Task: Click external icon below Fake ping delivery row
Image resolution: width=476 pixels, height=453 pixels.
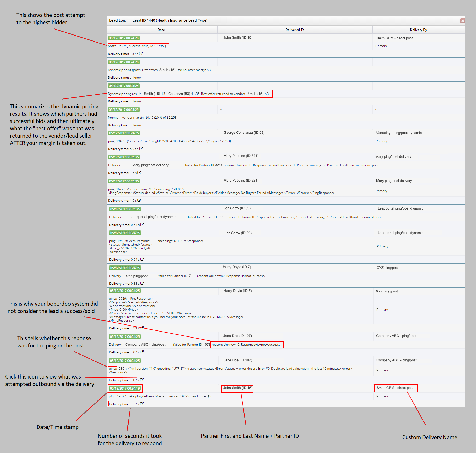Action: coord(142,404)
